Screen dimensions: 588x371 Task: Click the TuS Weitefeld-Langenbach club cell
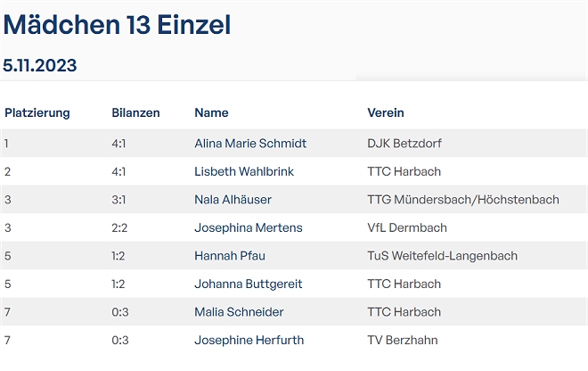coord(442,256)
